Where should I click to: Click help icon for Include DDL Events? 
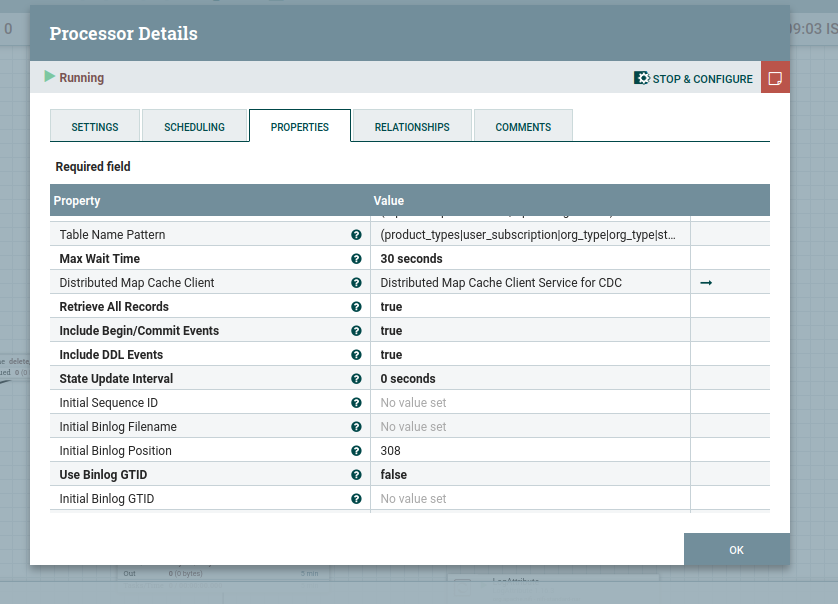[x=356, y=355]
